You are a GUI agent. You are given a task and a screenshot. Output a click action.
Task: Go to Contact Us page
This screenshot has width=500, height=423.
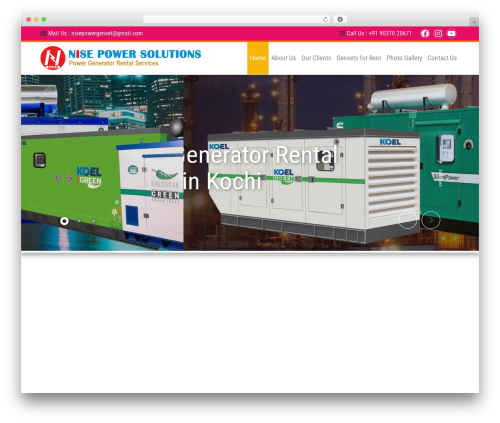(442, 58)
